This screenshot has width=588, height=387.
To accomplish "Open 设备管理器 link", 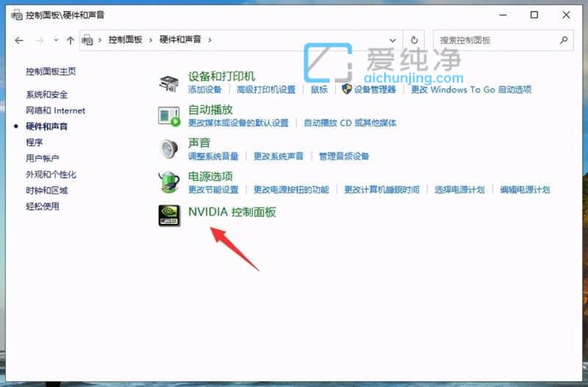I will coord(375,90).
